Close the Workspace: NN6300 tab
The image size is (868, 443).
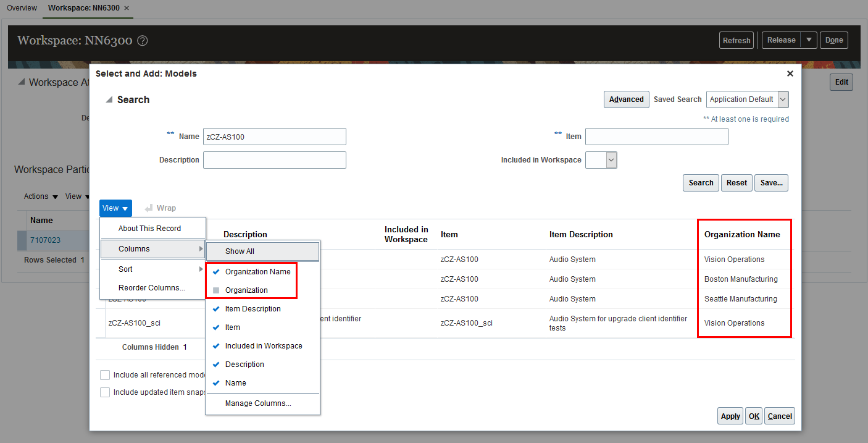coord(127,8)
